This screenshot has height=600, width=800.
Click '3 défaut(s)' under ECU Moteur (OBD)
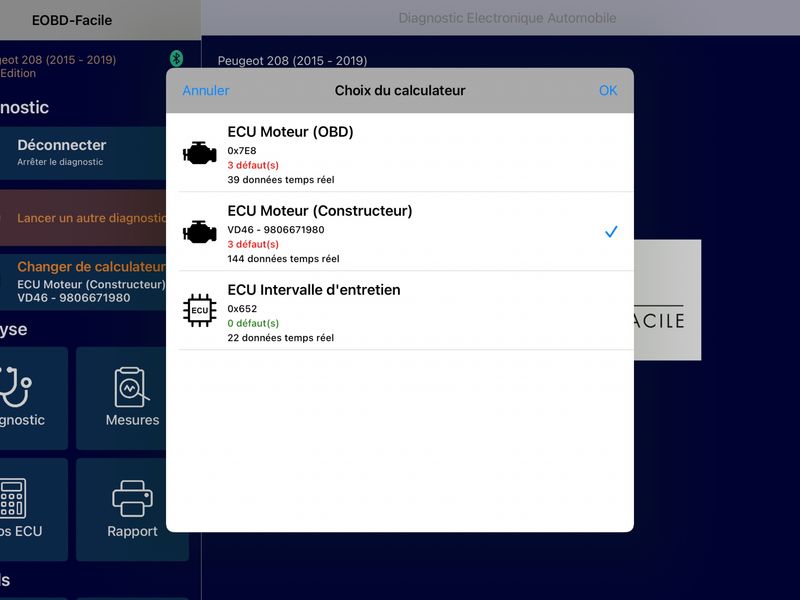(x=253, y=165)
